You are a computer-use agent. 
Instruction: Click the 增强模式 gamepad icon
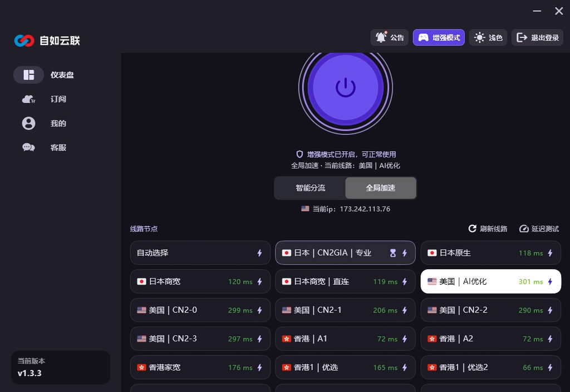(423, 37)
